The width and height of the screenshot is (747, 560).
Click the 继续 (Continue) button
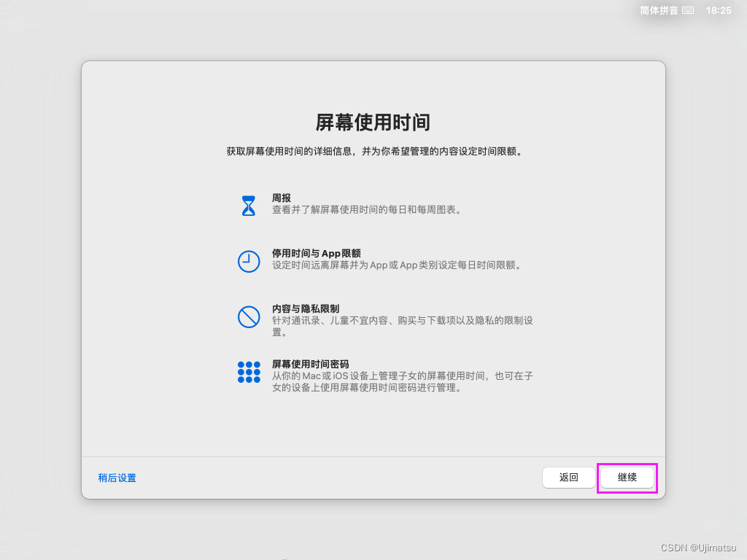tap(627, 478)
